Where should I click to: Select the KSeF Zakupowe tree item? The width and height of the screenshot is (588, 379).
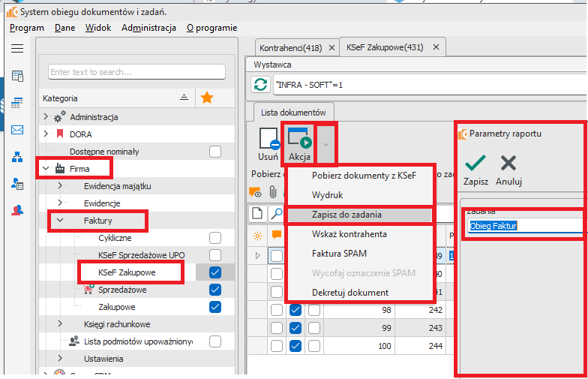coord(127,272)
